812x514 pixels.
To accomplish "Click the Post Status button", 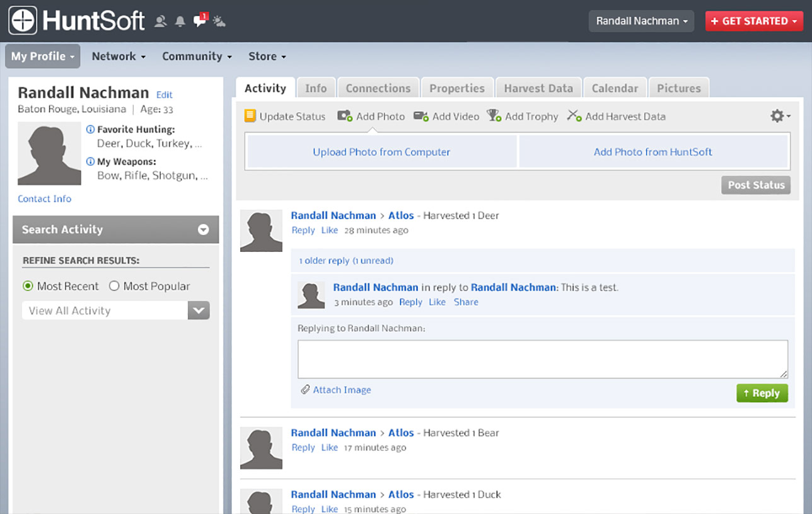I will 756,185.
